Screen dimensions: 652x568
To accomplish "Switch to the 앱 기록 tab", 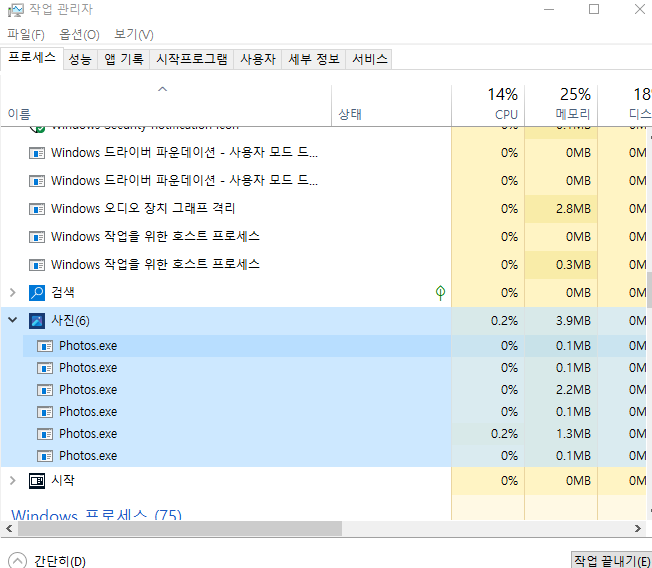I will coord(123,59).
